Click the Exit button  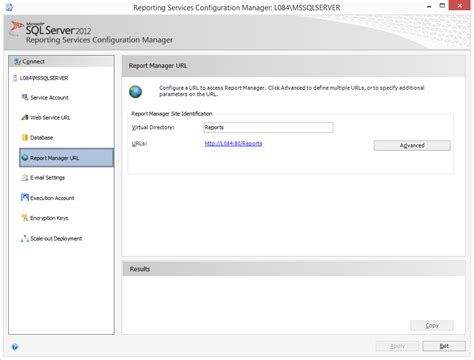tap(444, 346)
